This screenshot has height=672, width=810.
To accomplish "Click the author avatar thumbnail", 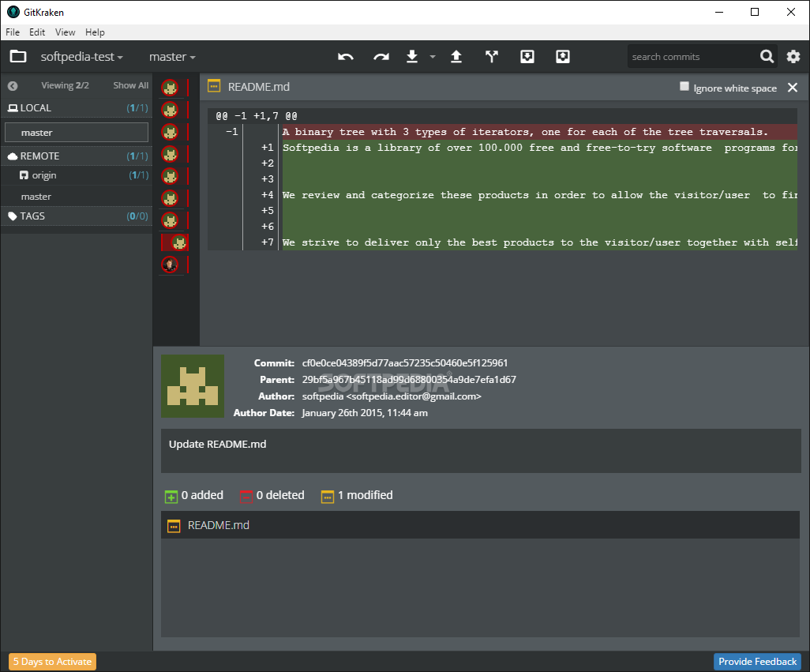I will point(193,386).
